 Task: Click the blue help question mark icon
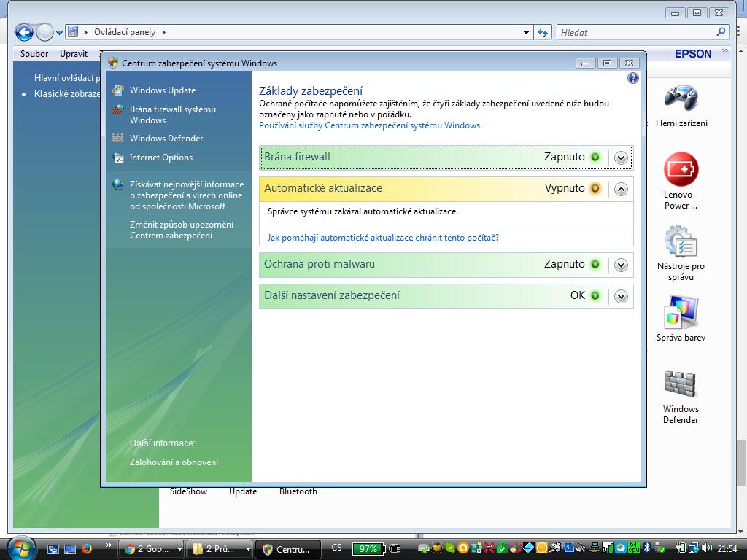click(632, 78)
